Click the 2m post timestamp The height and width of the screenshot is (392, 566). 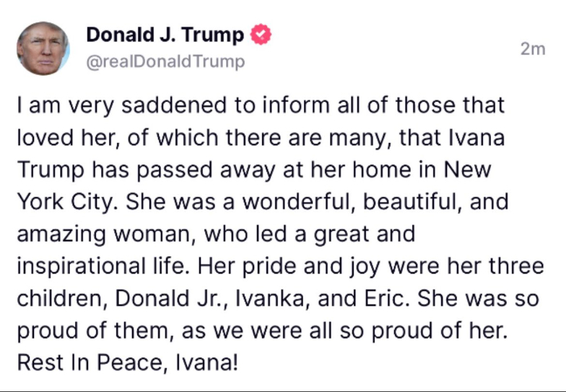click(533, 49)
